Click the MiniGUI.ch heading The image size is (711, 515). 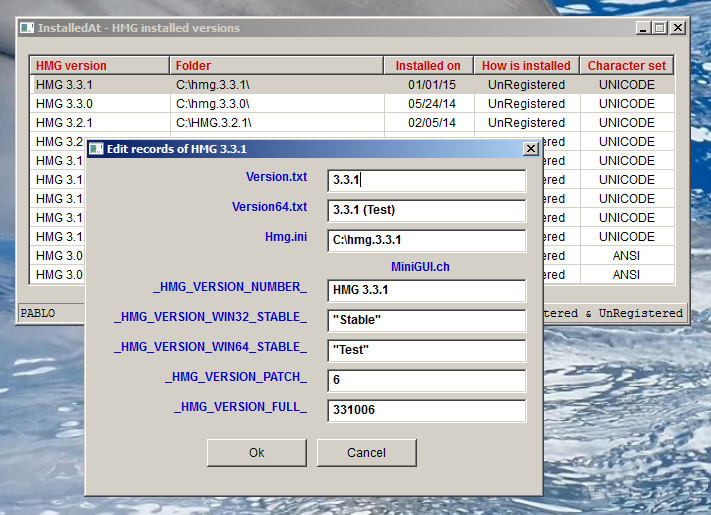tap(420, 267)
